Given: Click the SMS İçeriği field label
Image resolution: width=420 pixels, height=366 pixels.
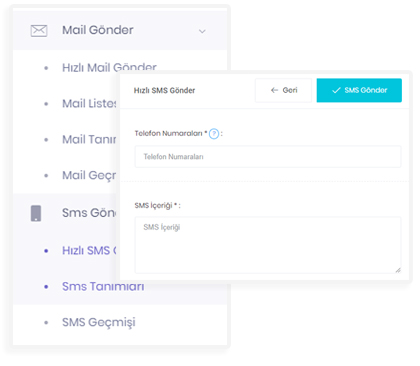Looking at the screenshot, I should click(157, 206).
